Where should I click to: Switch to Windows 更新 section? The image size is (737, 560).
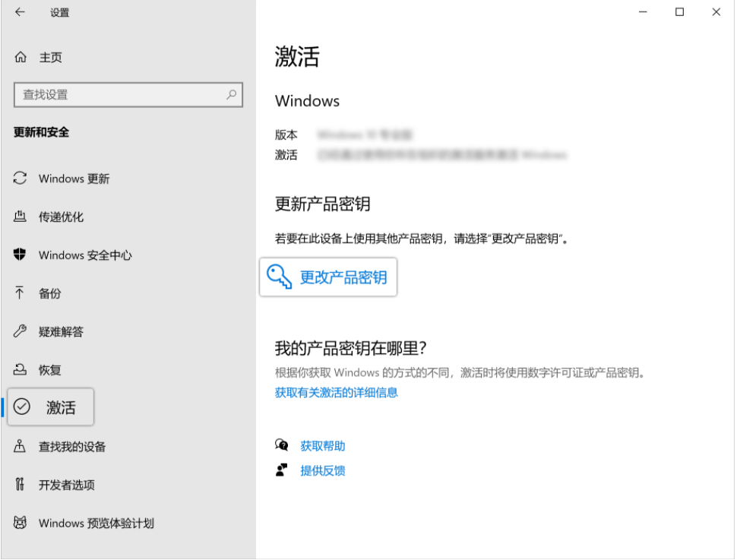click(x=74, y=179)
